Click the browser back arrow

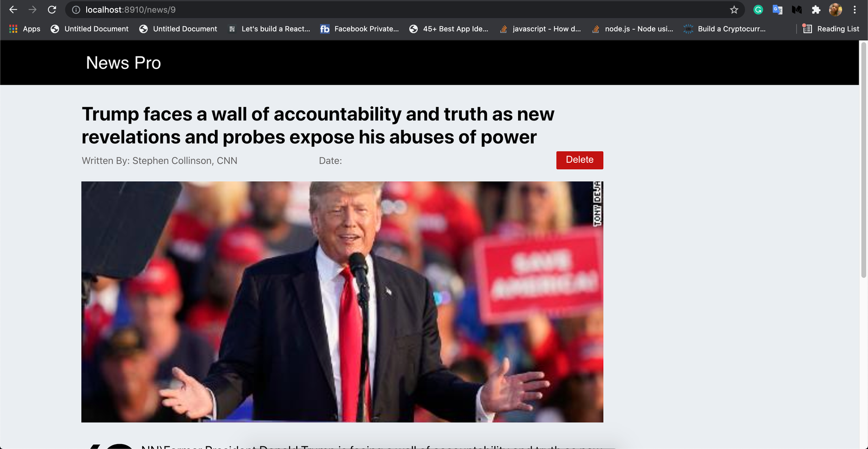tap(13, 10)
